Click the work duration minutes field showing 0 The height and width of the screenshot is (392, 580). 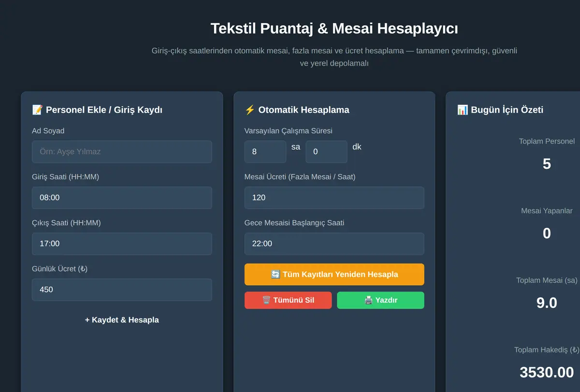coord(326,152)
